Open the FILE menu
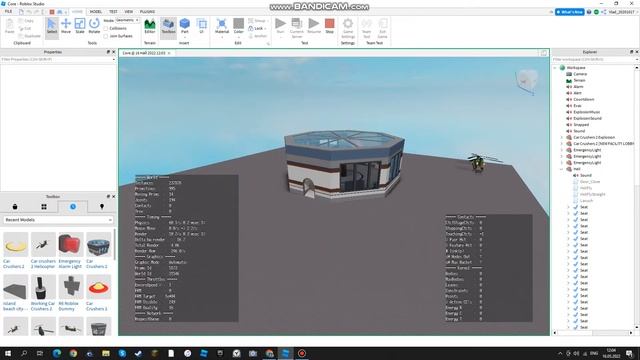This screenshot has height=360, width=640. pyautogui.click(x=8, y=11)
